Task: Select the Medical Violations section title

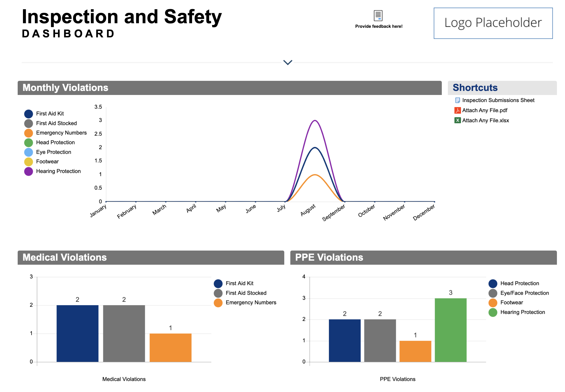Action: click(64, 257)
